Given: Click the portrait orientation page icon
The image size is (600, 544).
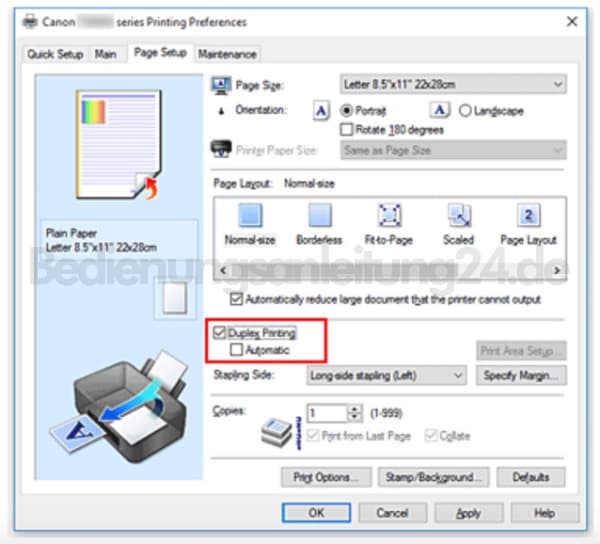Looking at the screenshot, I should tap(321, 111).
